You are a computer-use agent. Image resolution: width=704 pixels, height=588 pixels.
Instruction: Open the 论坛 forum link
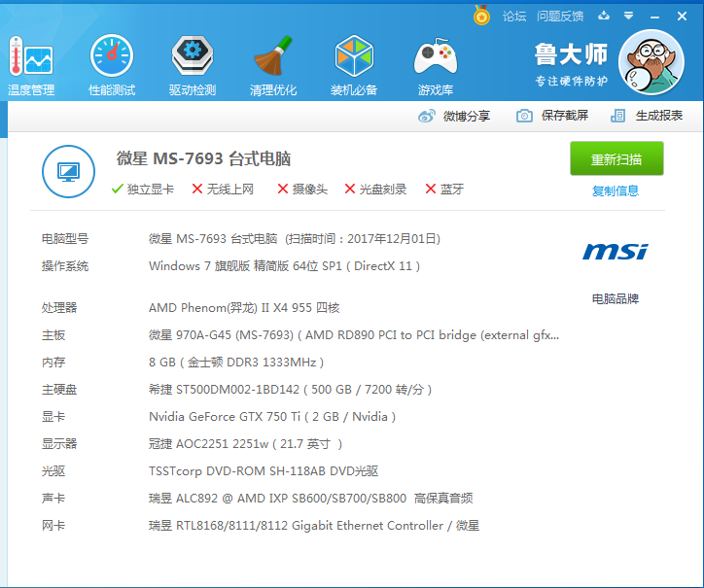tap(514, 17)
